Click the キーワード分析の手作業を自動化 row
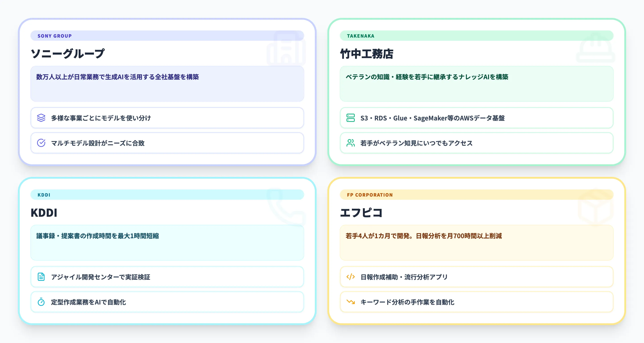Viewport: 644px width, 343px height. (x=477, y=302)
